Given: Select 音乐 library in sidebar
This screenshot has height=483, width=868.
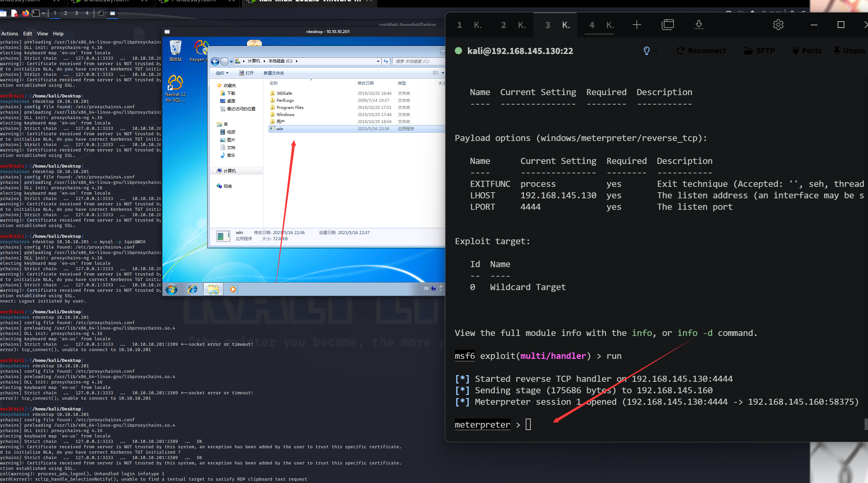Looking at the screenshot, I should click(228, 155).
